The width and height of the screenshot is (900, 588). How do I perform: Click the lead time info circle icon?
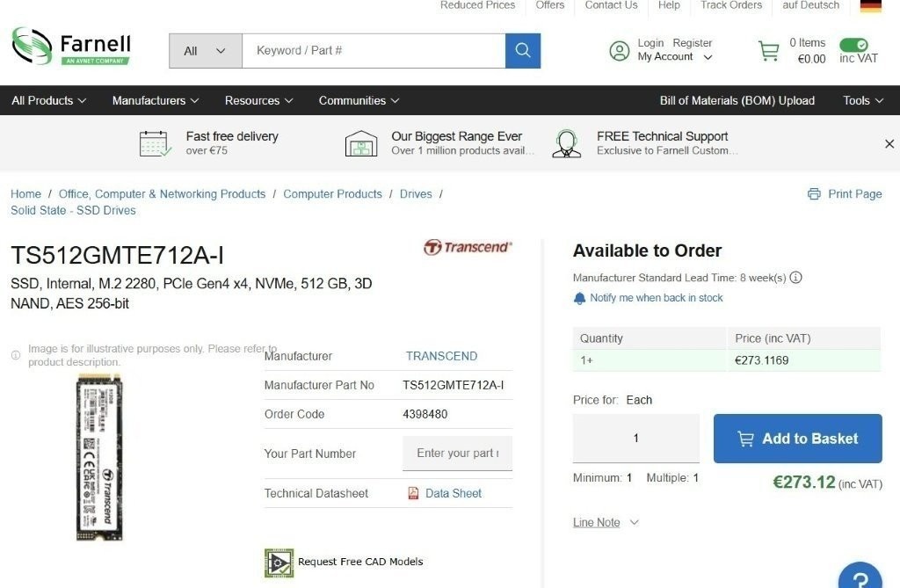[x=795, y=277]
